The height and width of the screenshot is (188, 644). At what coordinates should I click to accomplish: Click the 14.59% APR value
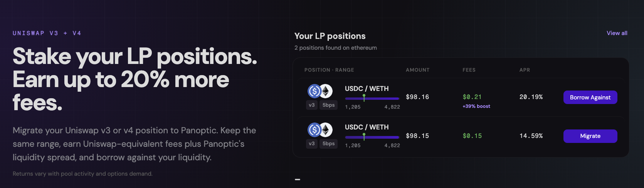pyautogui.click(x=531, y=136)
